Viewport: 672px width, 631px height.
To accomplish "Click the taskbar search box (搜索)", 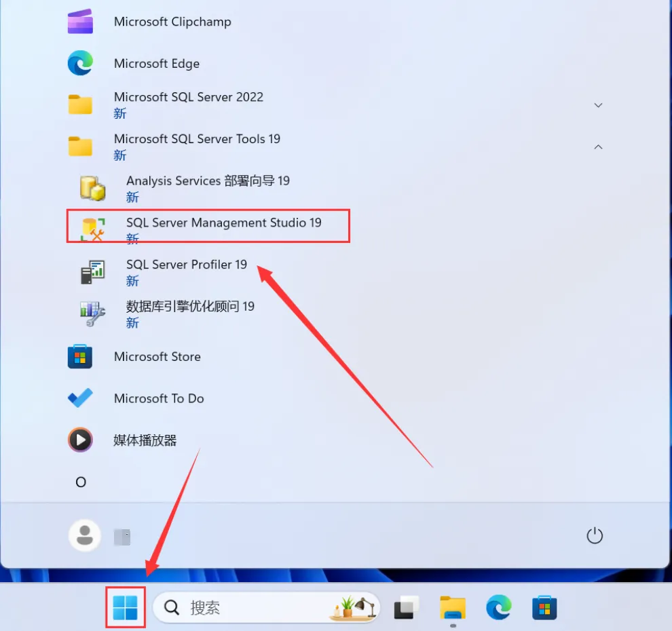I will click(266, 607).
